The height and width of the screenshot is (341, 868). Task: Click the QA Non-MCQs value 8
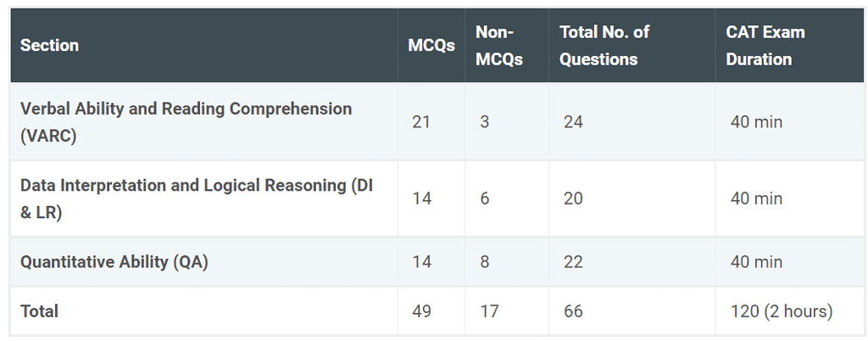coord(485,261)
